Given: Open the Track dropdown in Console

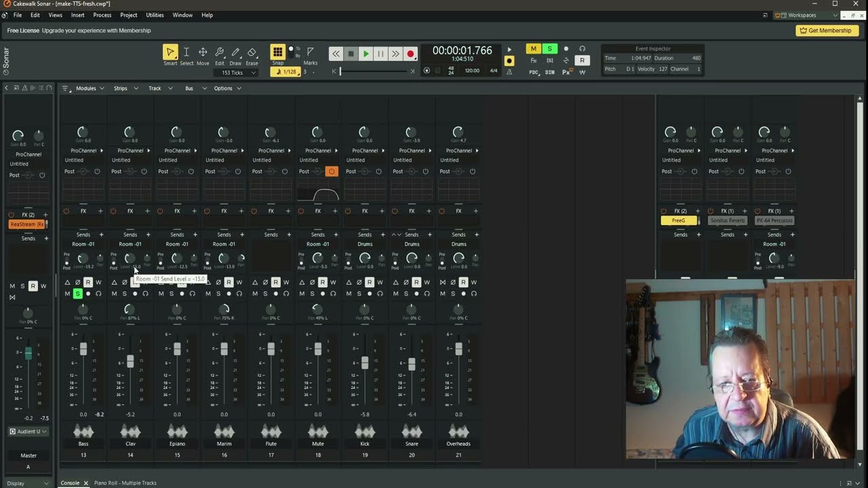Looking at the screenshot, I should 160,88.
